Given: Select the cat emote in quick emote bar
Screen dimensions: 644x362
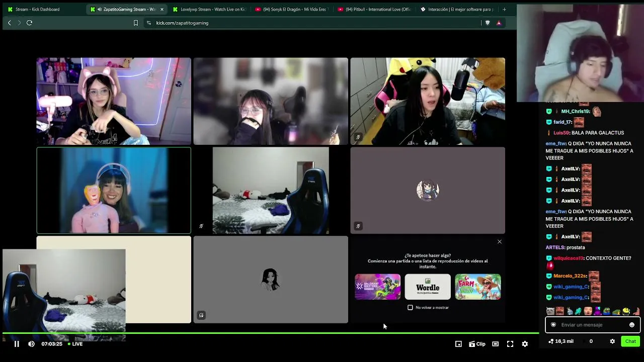Looking at the screenshot, I should point(550,311).
